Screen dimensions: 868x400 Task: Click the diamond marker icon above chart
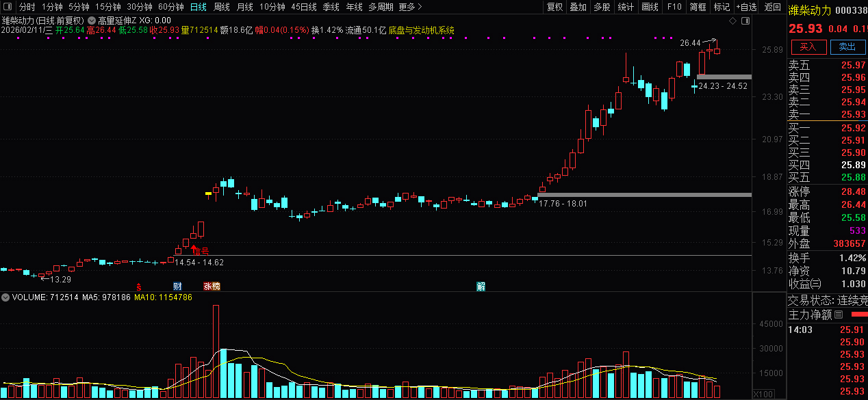click(733, 21)
